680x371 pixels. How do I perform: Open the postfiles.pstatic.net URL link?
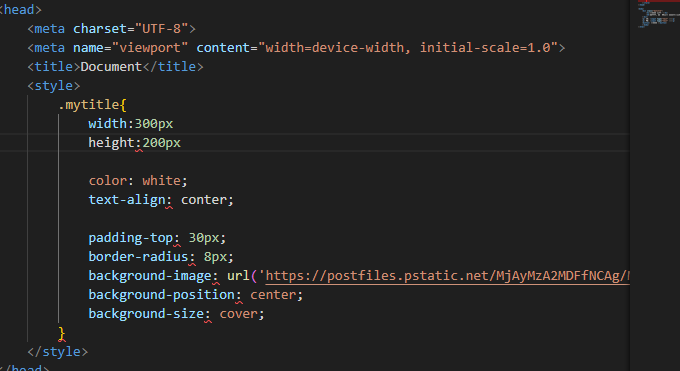[447, 276]
